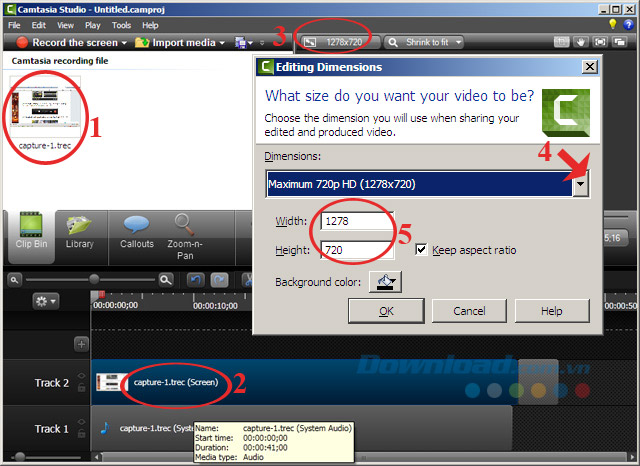Click Import media button
The height and width of the screenshot is (466, 640).
click(x=176, y=42)
